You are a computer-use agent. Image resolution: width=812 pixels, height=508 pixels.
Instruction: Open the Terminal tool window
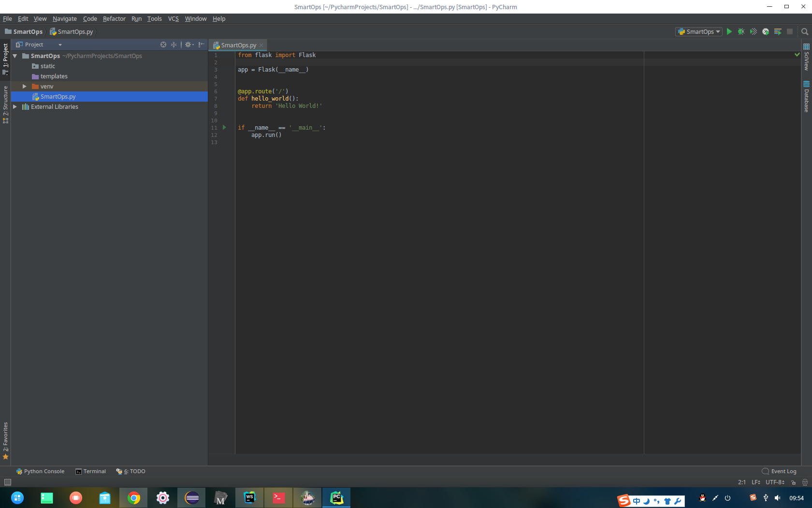(x=90, y=471)
